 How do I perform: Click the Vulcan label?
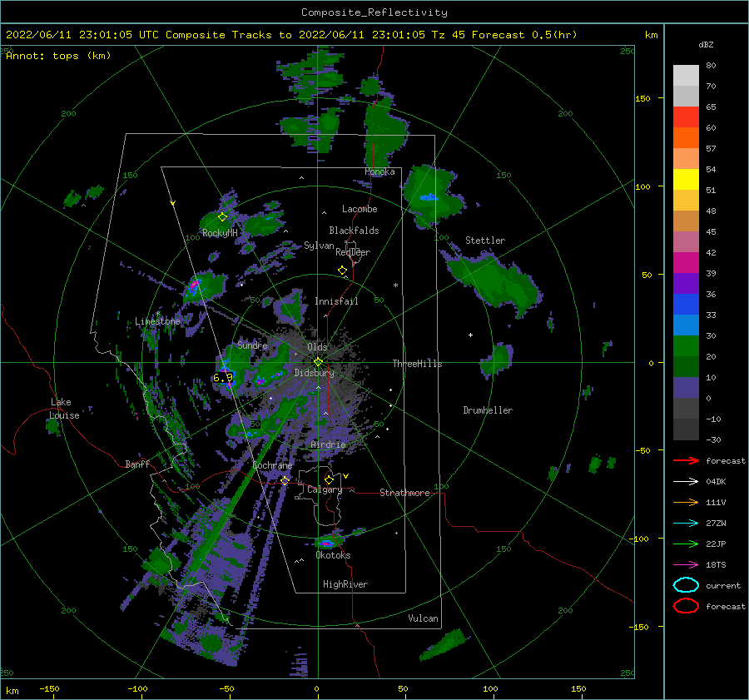coord(424,618)
